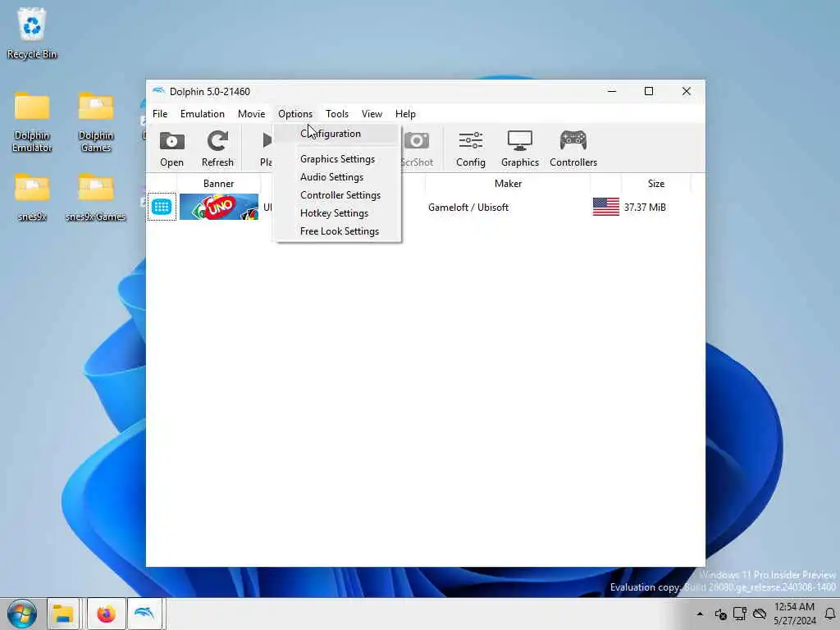Sort by Maker column header
This screenshot has width=840, height=630.
pyautogui.click(x=508, y=183)
